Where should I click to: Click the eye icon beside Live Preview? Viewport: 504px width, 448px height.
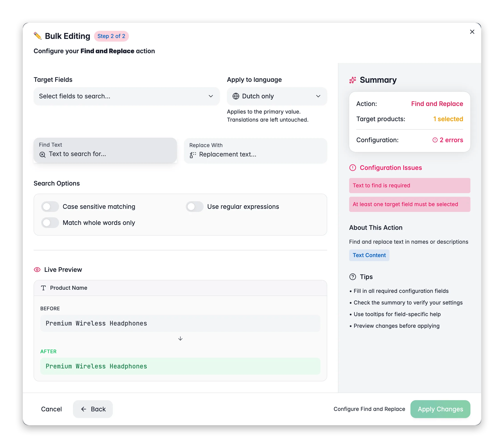tap(37, 269)
